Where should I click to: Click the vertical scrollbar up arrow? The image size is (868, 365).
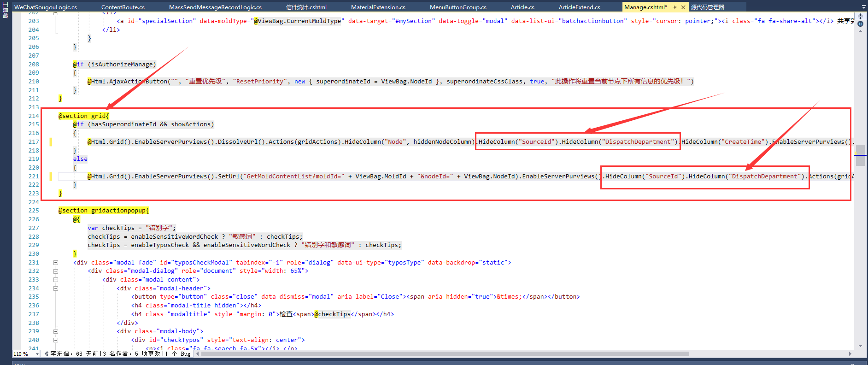860,31
